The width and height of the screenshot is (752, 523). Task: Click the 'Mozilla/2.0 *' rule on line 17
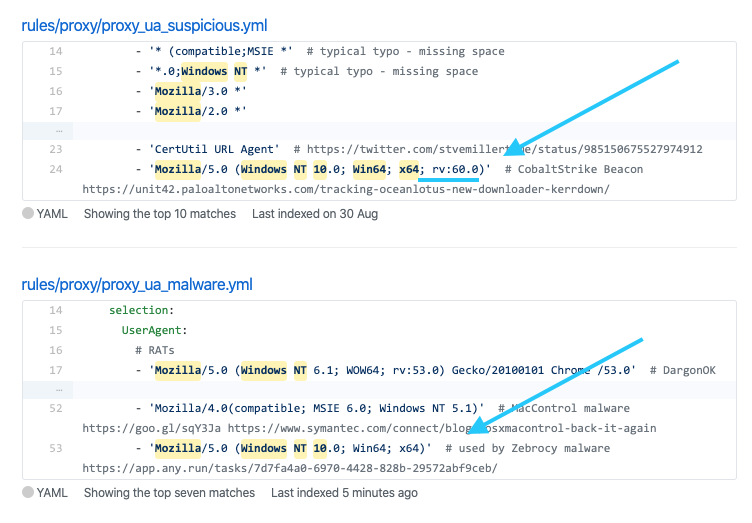pyautogui.click(x=198, y=111)
